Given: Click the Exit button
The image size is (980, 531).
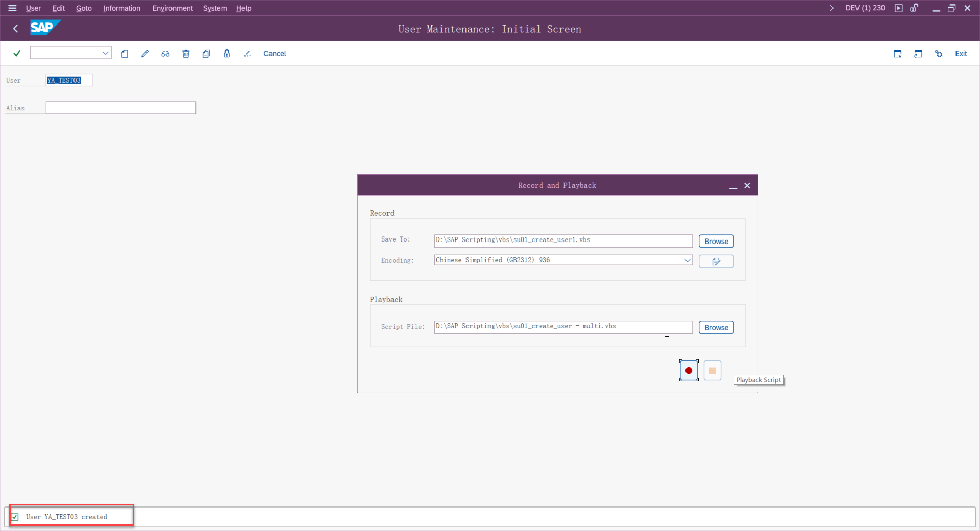Looking at the screenshot, I should coord(961,54).
